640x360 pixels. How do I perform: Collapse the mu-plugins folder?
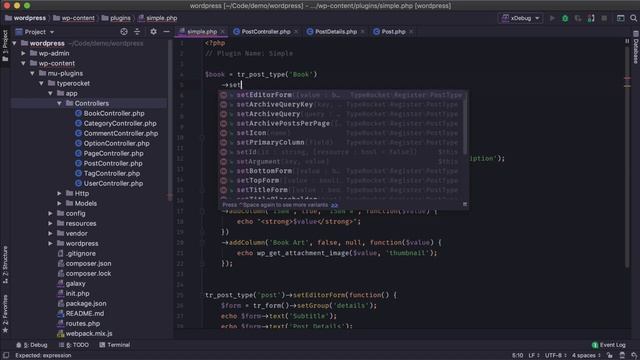tap(33, 73)
